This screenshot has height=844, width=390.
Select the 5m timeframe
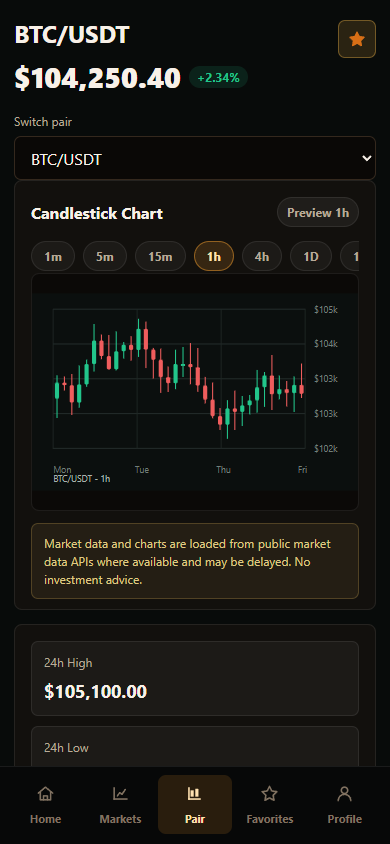point(105,256)
